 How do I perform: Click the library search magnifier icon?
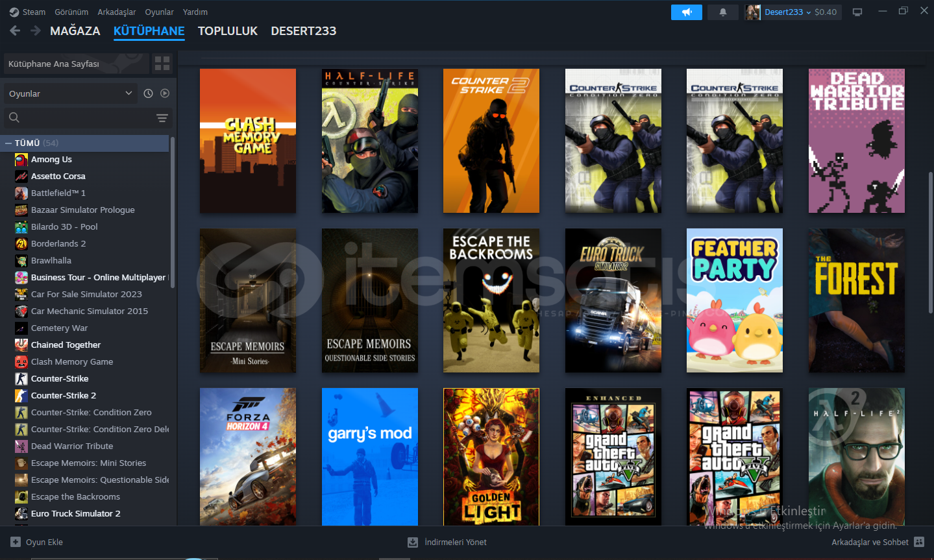tap(14, 117)
